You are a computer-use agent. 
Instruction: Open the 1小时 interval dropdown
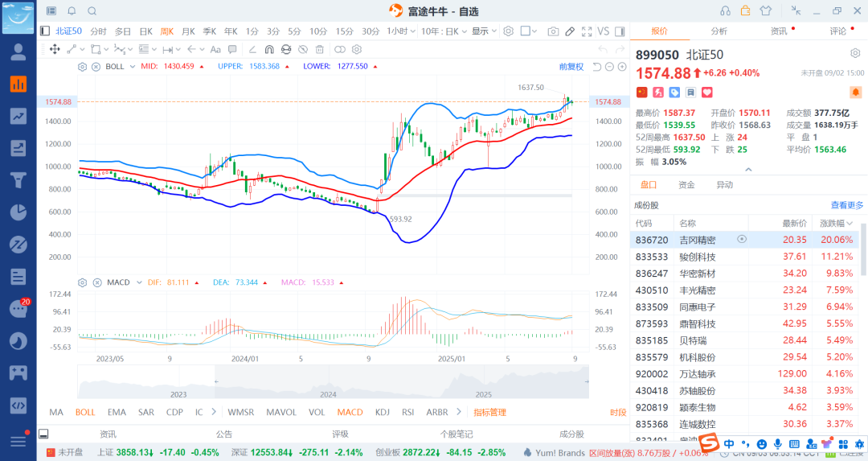tap(401, 31)
